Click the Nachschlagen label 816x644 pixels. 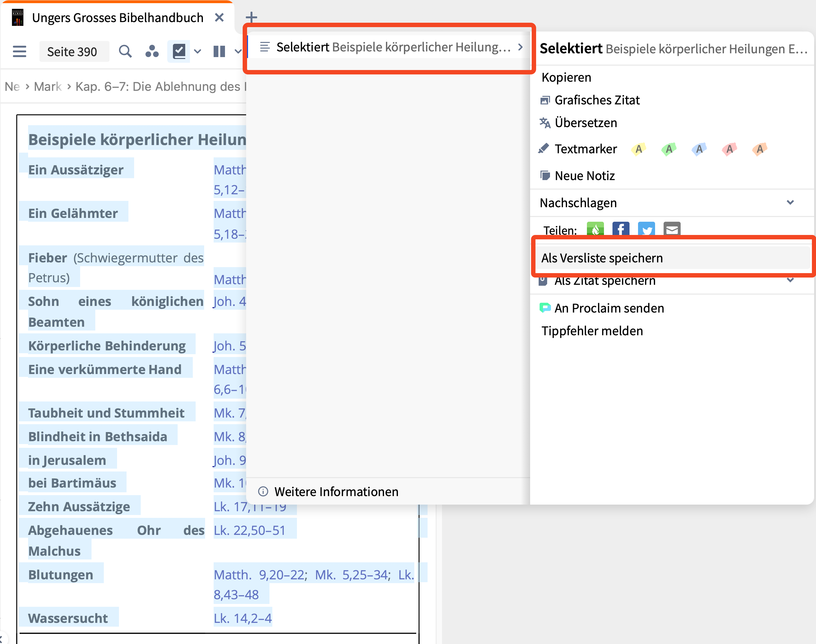(x=578, y=203)
